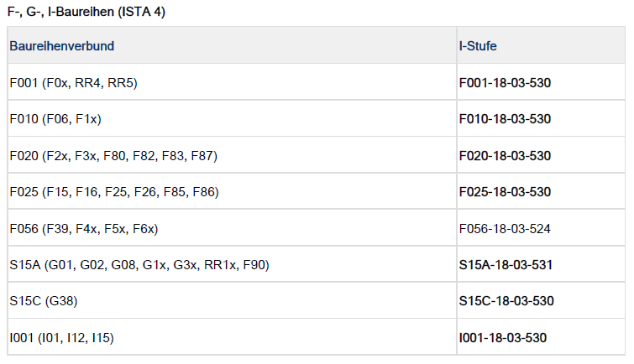Click the S15A-18-03-531 value
This screenshot has width=634, height=364.
pos(506,265)
